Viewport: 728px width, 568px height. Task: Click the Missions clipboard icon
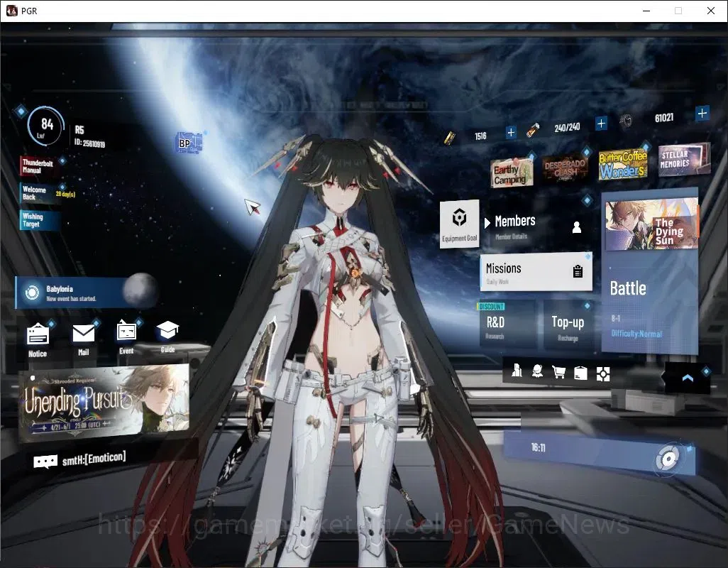click(x=578, y=271)
